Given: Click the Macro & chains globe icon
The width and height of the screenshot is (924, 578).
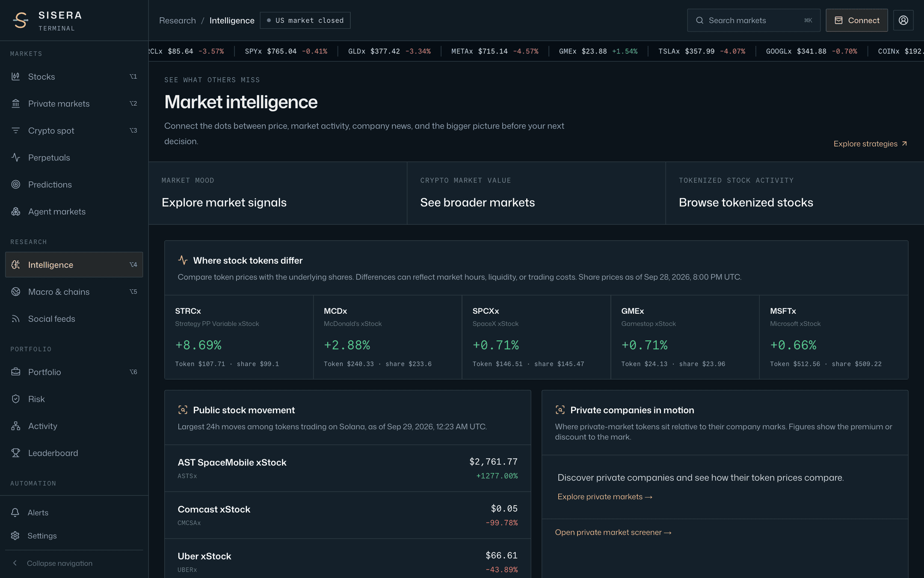Looking at the screenshot, I should (x=16, y=292).
